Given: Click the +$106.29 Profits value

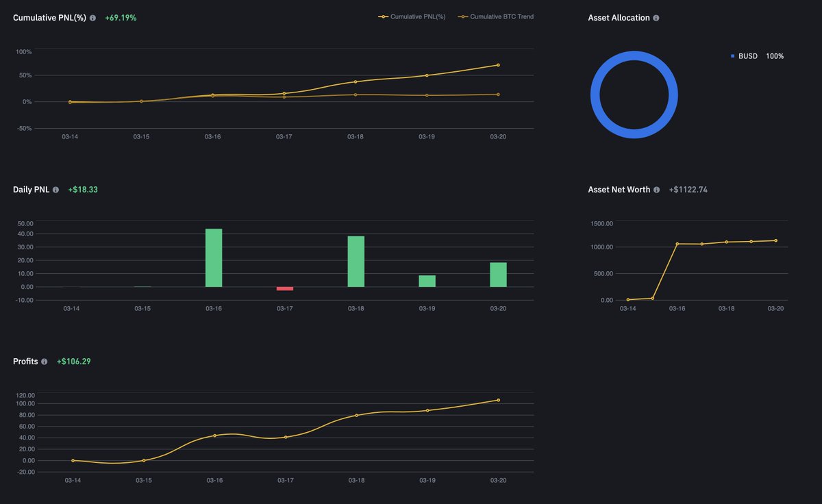Looking at the screenshot, I should click(73, 362).
